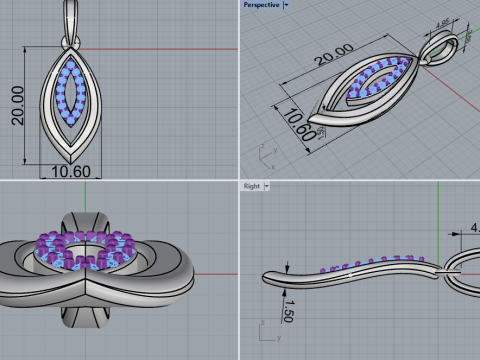Click the Perspective viewport title

261,5
